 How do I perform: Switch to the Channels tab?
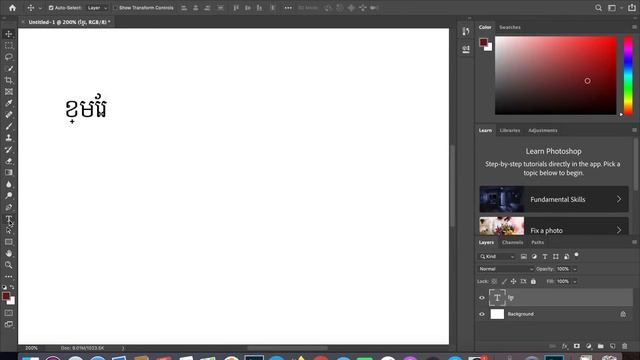(513, 242)
